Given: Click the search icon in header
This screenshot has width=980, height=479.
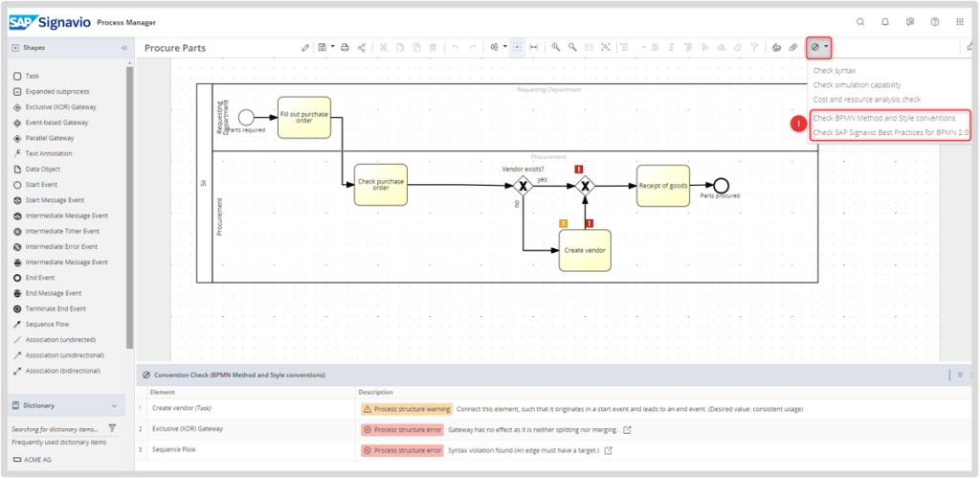Looking at the screenshot, I should point(860,22).
